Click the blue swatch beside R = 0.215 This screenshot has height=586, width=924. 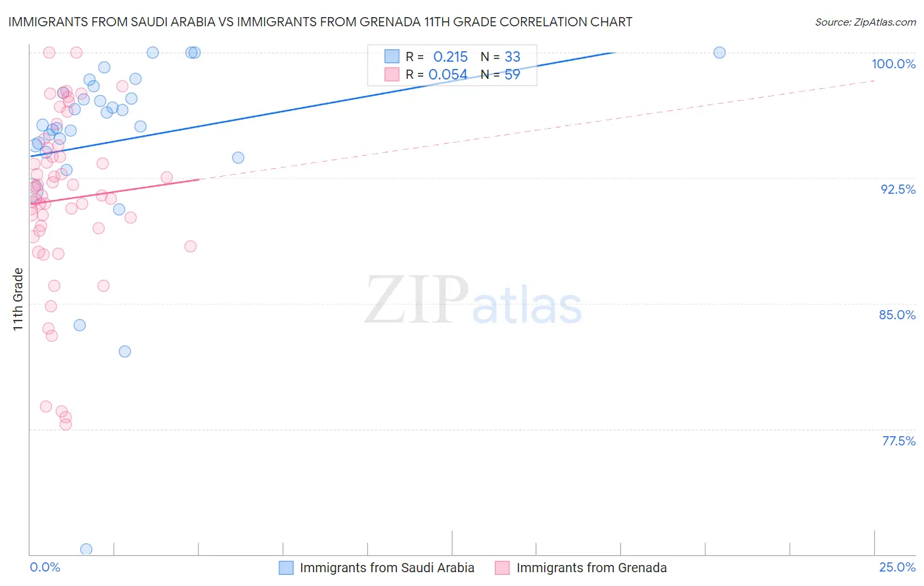(392, 56)
